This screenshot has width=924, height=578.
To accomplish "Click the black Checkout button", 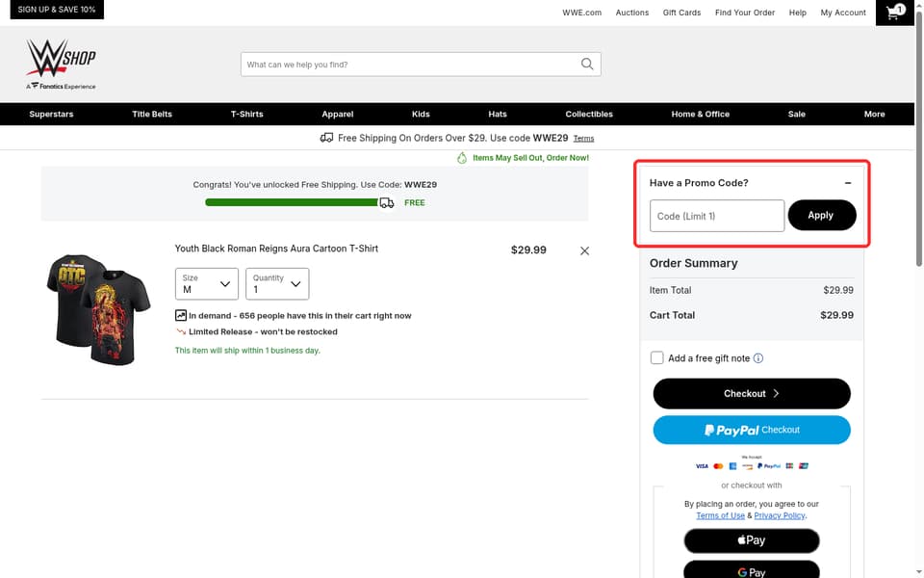I will (752, 393).
